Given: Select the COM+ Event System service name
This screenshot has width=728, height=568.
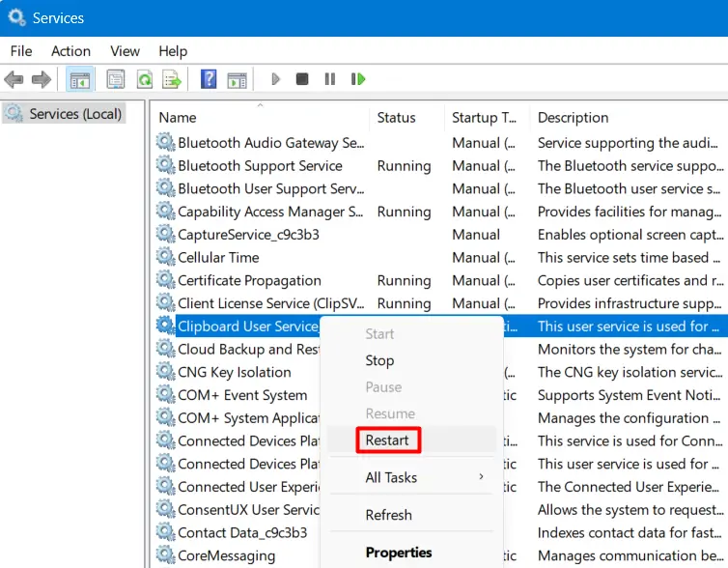Looking at the screenshot, I should pos(242,395).
